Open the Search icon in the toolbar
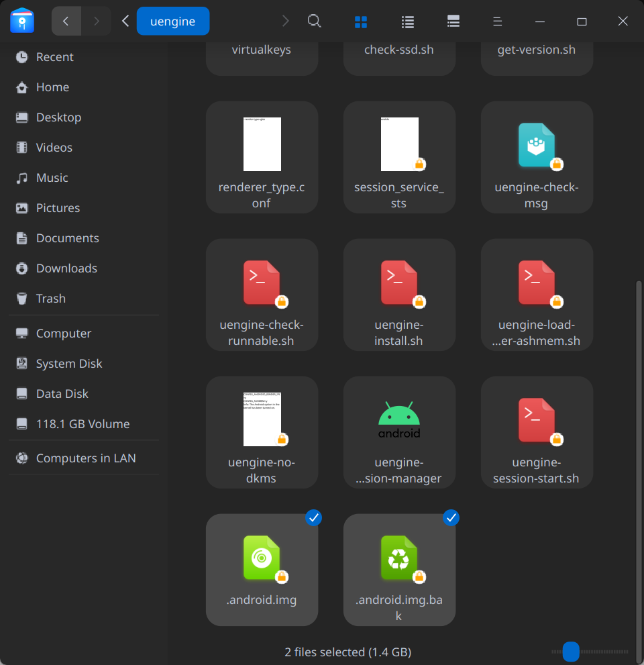 pyautogui.click(x=314, y=21)
